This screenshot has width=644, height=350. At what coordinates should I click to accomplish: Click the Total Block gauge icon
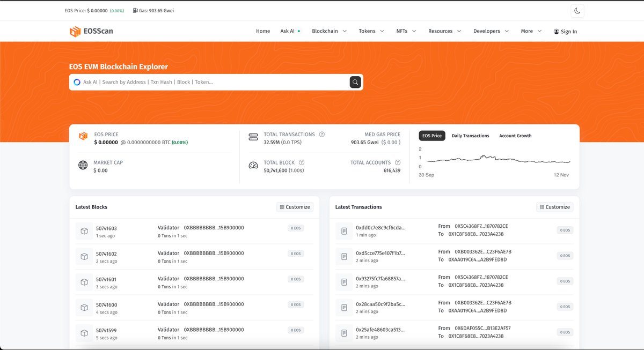point(253,165)
